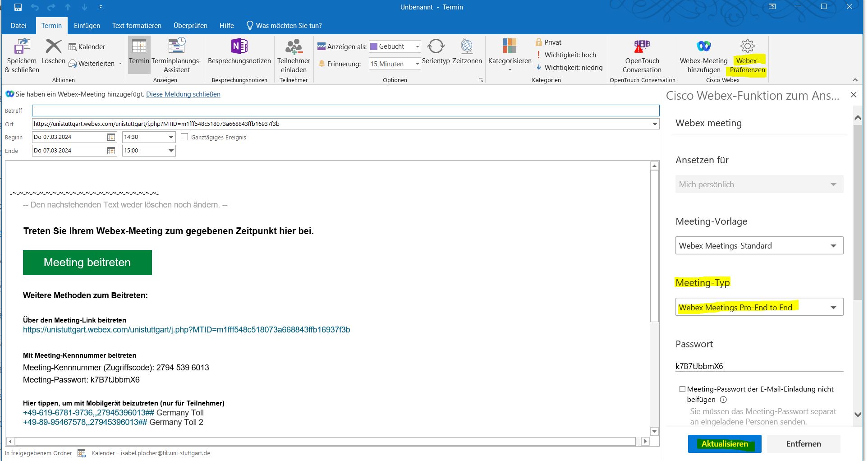Open OneNote Besprechungsnotizen
This screenshot has width=868, height=461.
[x=239, y=51]
